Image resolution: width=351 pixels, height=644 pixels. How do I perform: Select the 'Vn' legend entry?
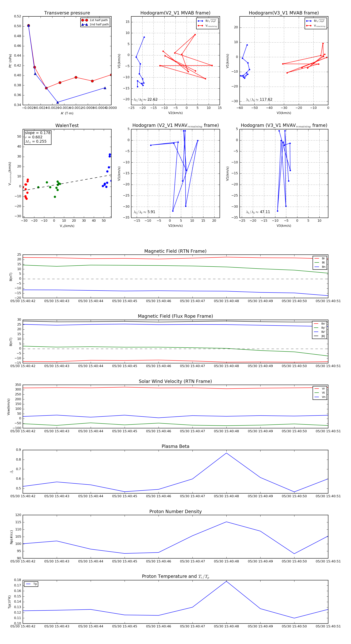[320, 397]
